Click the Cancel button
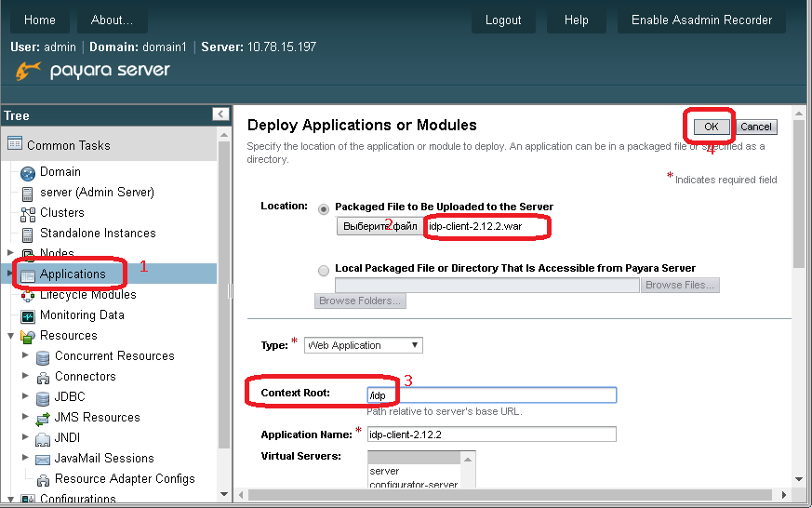The height and width of the screenshot is (508, 812). coord(755,127)
